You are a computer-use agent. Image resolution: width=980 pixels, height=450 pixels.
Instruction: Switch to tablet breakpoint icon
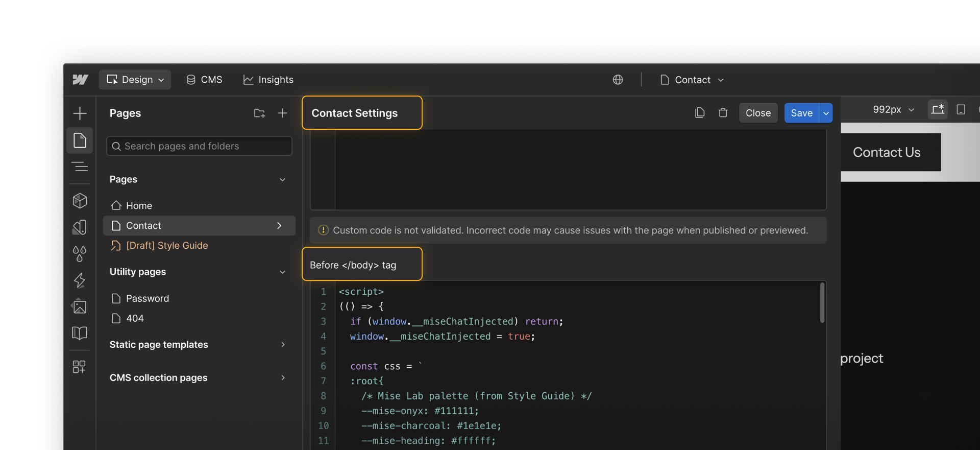(x=961, y=110)
